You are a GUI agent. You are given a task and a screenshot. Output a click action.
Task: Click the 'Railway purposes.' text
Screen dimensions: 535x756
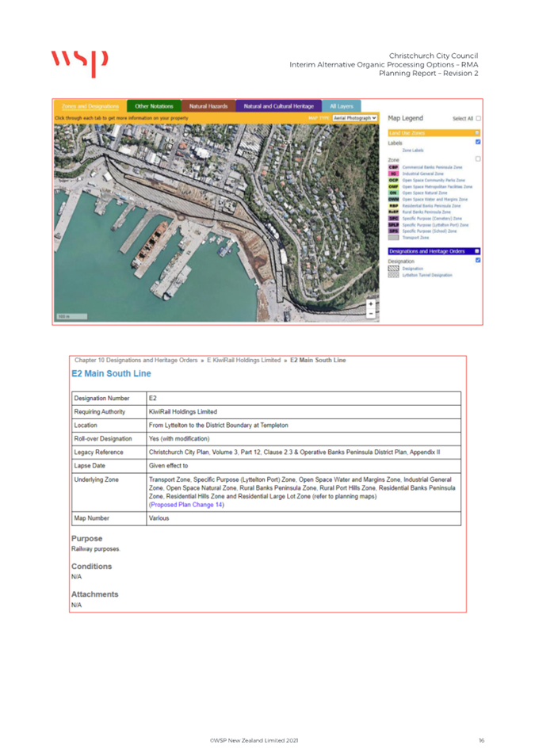tap(96, 549)
